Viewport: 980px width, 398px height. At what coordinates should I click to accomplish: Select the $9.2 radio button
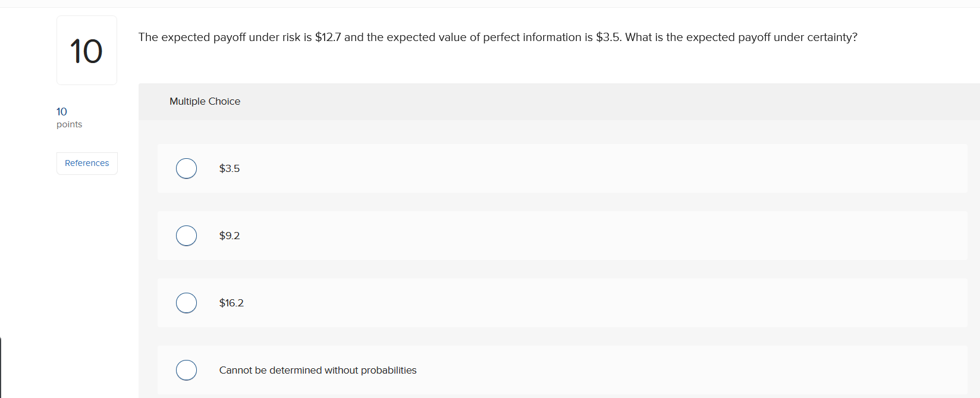[x=186, y=236]
